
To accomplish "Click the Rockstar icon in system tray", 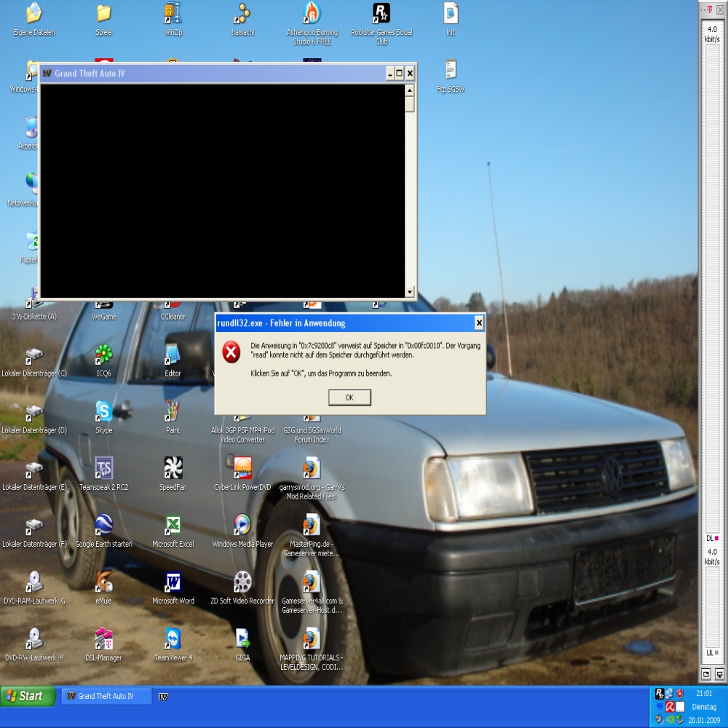I will click(660, 694).
